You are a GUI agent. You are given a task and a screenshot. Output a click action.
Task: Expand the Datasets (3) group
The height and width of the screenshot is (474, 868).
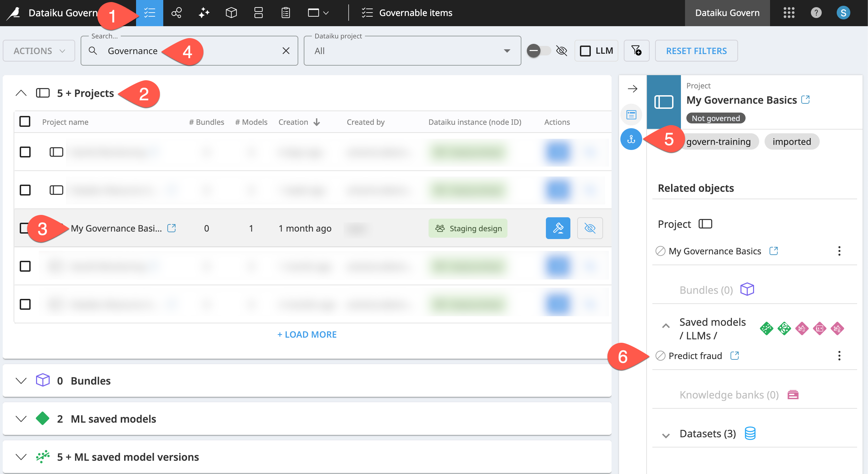click(x=666, y=435)
